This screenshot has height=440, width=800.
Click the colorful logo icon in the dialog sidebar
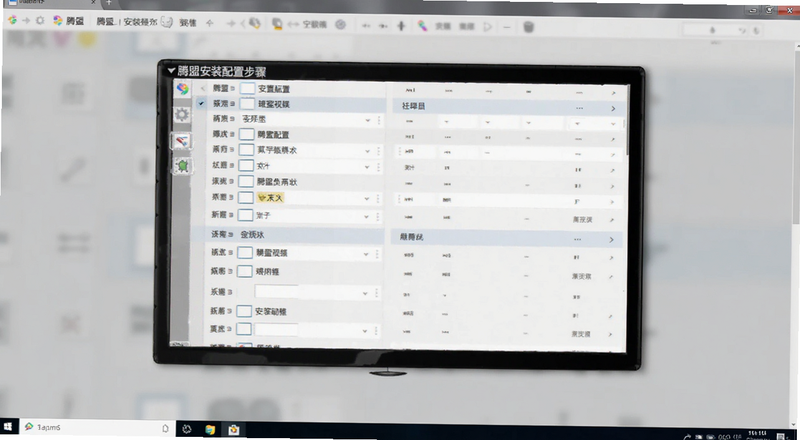182,89
